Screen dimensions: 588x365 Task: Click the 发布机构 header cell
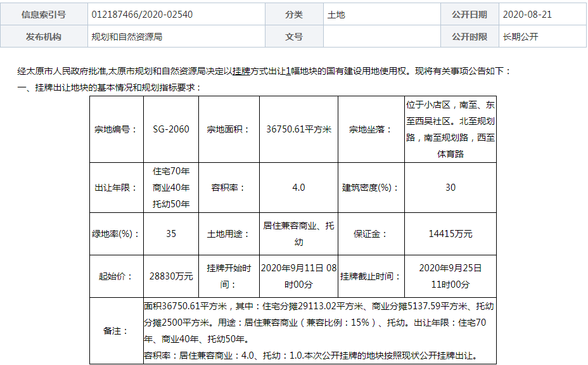44,36
